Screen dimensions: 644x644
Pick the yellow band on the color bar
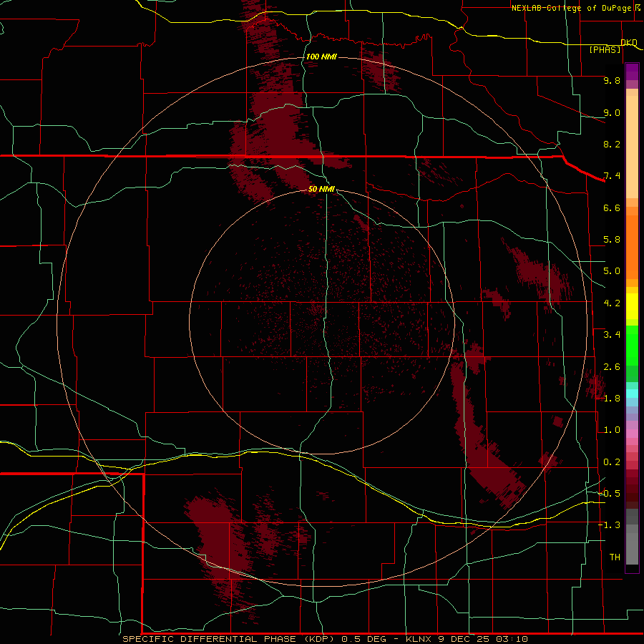(x=632, y=306)
